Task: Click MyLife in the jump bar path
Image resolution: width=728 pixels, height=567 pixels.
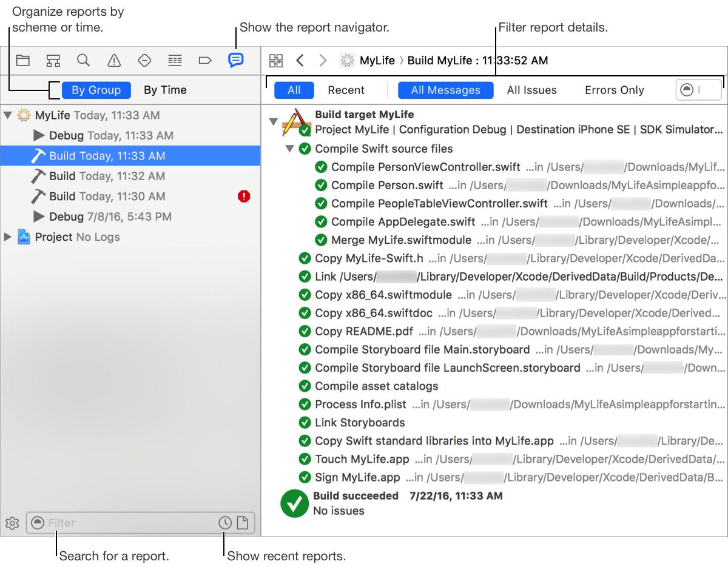Action: (377, 60)
